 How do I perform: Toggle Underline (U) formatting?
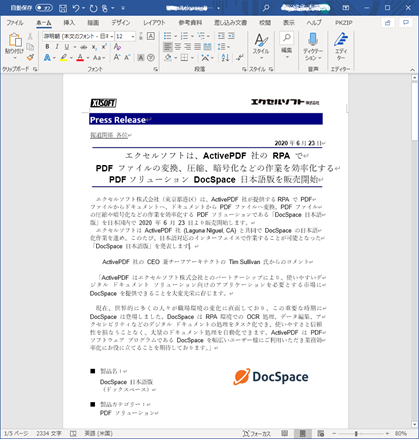(x=67, y=47)
